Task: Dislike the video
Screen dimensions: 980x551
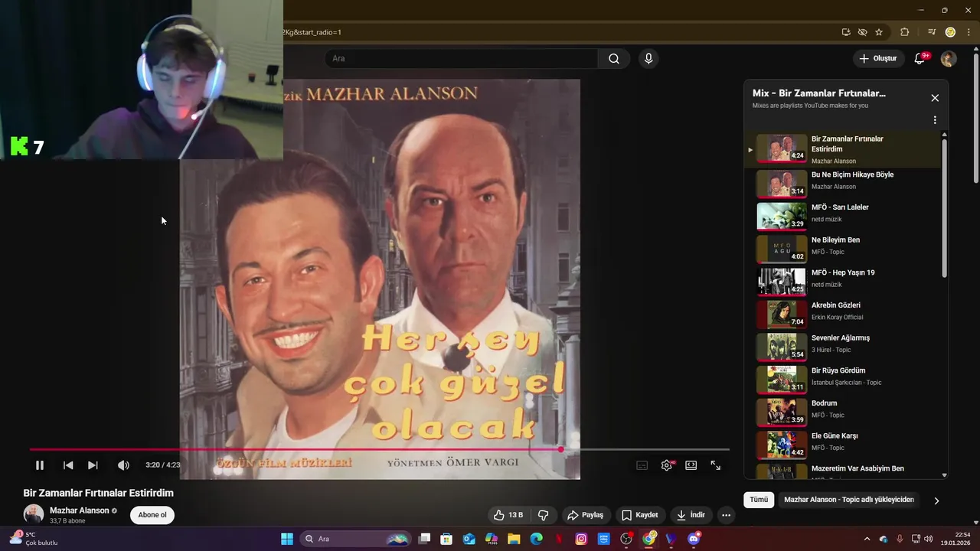Action: (x=544, y=515)
